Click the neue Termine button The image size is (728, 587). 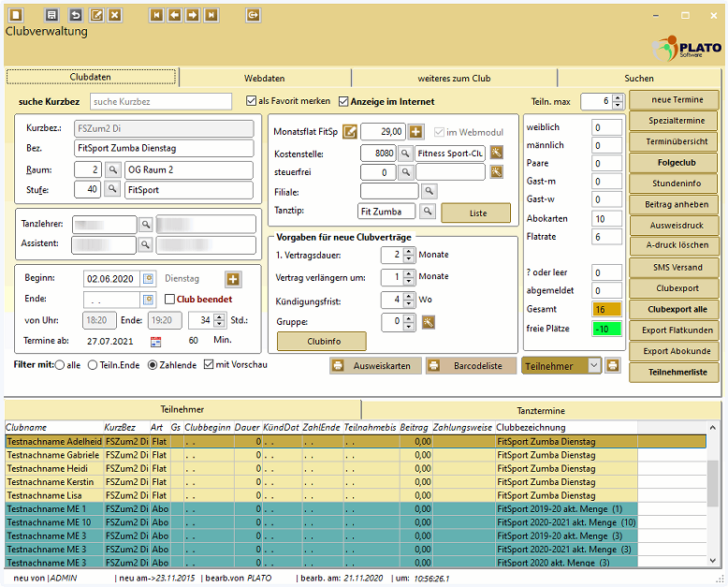(674, 100)
